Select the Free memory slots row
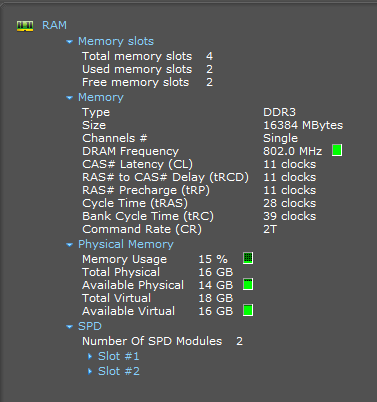This screenshot has width=377, height=402. click(x=148, y=82)
